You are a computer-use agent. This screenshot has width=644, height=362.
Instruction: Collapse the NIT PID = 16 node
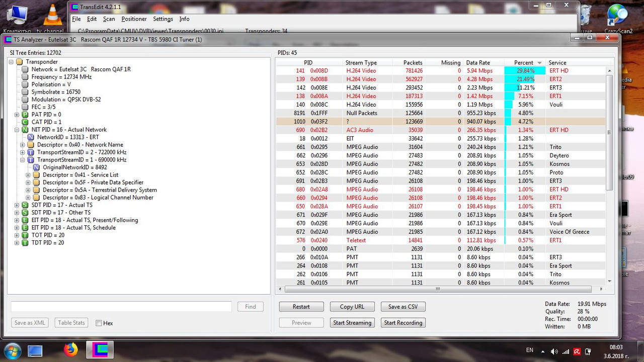17,130
